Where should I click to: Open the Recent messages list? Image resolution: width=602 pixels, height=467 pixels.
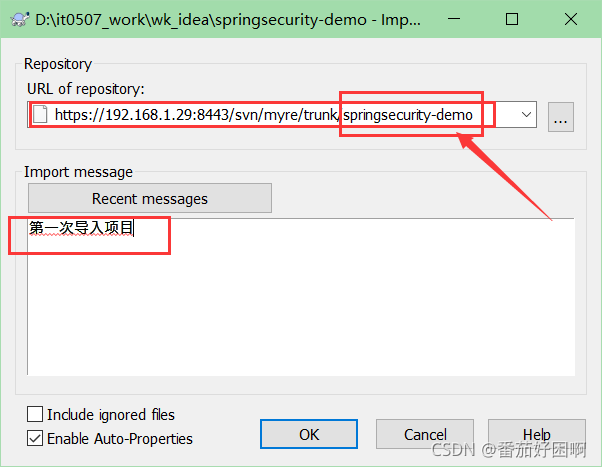point(150,198)
